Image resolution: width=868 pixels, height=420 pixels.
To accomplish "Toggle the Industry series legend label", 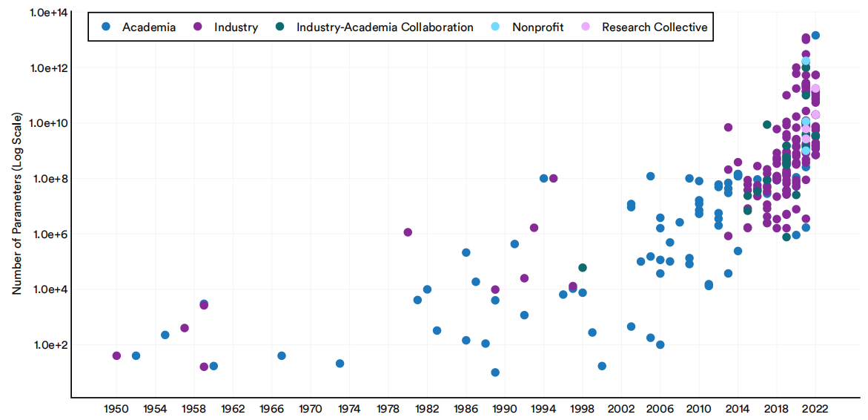I will 236,27.
